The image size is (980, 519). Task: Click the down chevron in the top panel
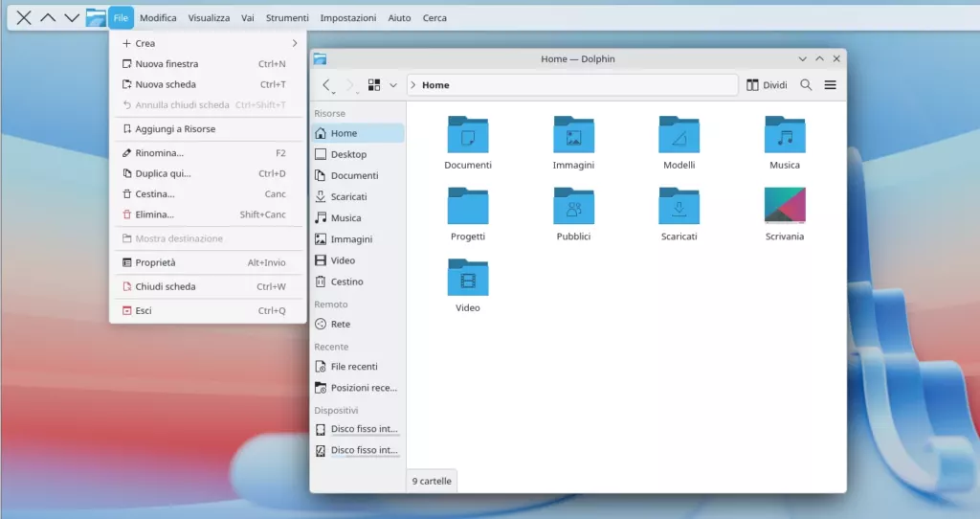pos(72,18)
